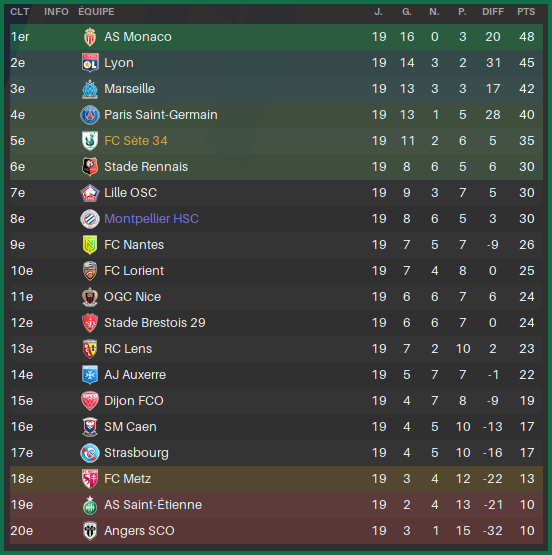Sort table by PTS column header
The height and width of the screenshot is (555, 552).
click(x=526, y=12)
